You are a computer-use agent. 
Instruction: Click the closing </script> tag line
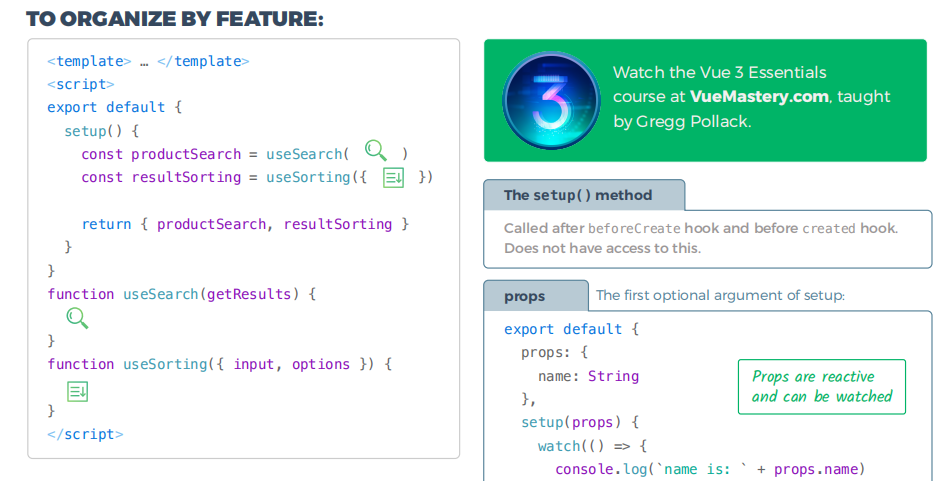(x=85, y=434)
